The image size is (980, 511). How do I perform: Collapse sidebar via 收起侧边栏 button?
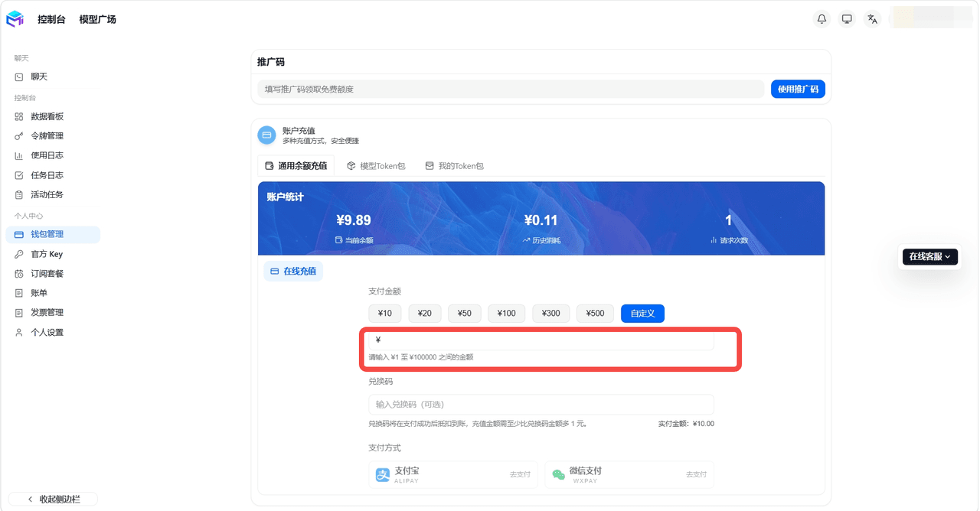[x=53, y=500]
